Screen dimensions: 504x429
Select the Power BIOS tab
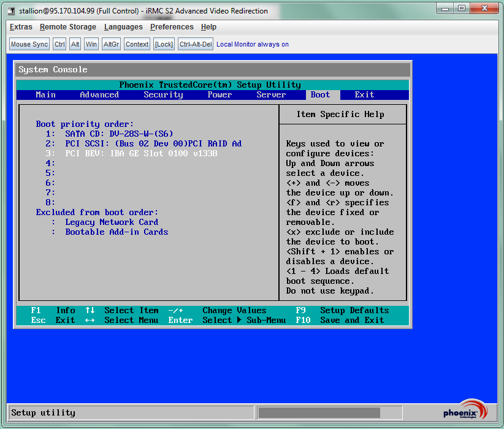tap(220, 95)
